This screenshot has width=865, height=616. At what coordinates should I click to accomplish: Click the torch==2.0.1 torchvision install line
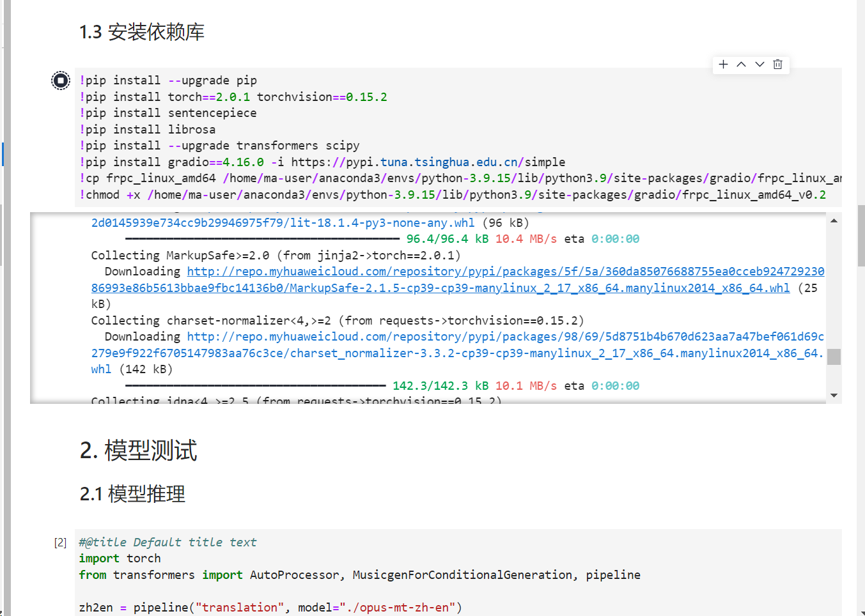233,97
